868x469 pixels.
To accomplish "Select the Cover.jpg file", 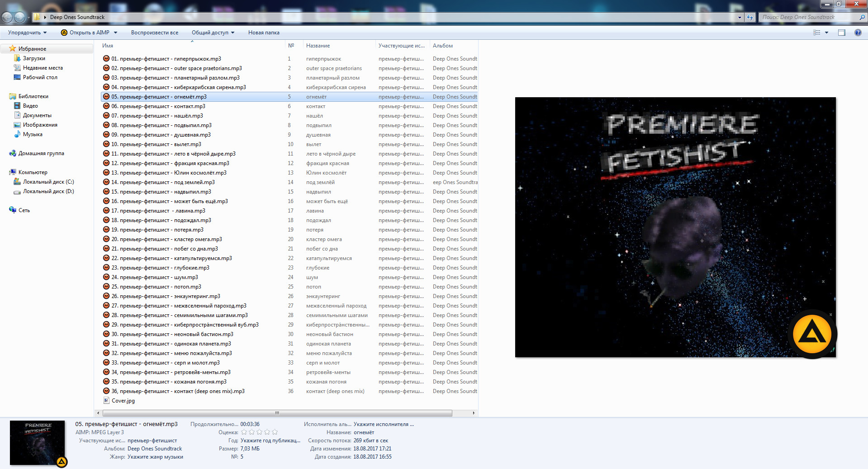I will 123,401.
